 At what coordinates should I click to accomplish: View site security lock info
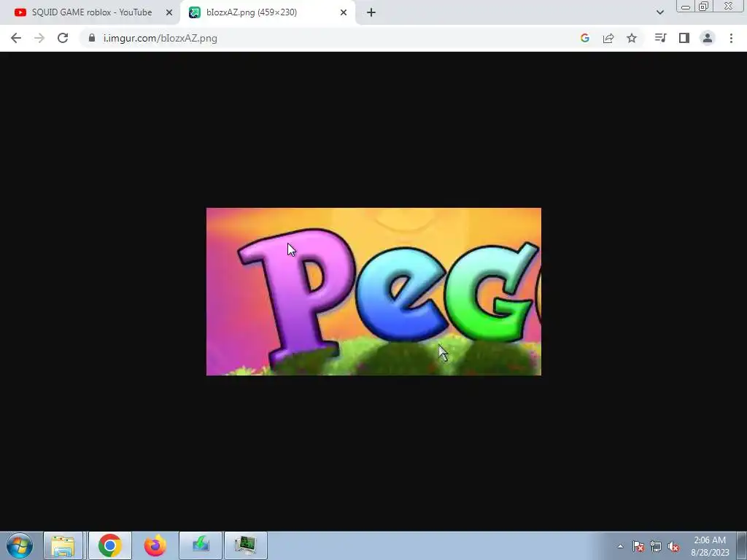92,38
